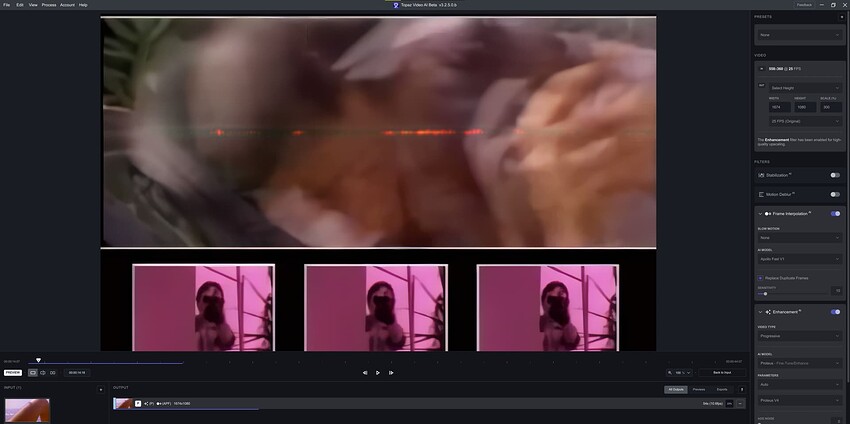Switch to side-by-side comparison view icon
Image resolution: width=850 pixels, height=424 pixels.
point(43,372)
